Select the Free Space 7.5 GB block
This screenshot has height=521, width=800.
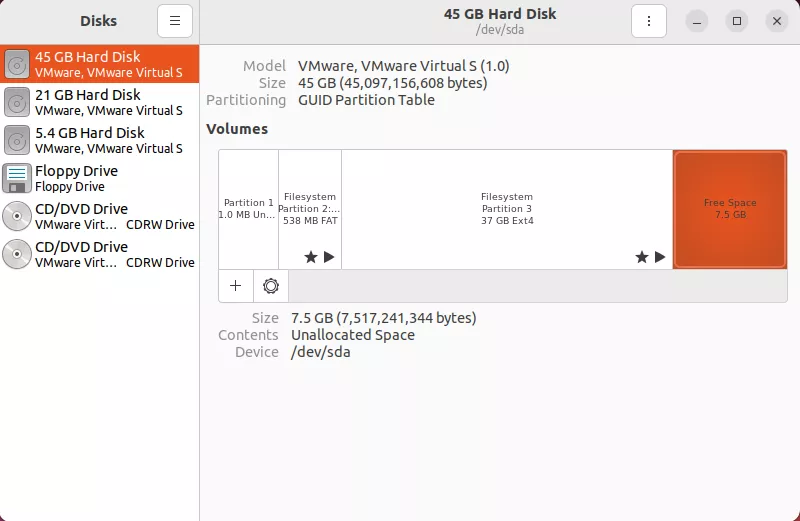click(x=730, y=209)
